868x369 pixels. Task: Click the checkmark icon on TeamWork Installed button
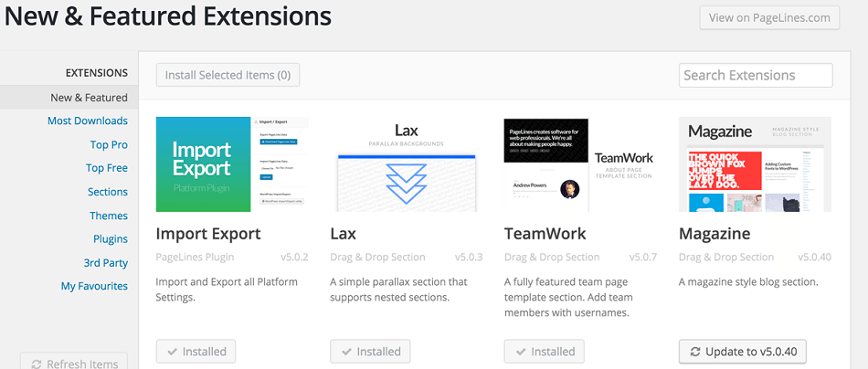point(521,352)
